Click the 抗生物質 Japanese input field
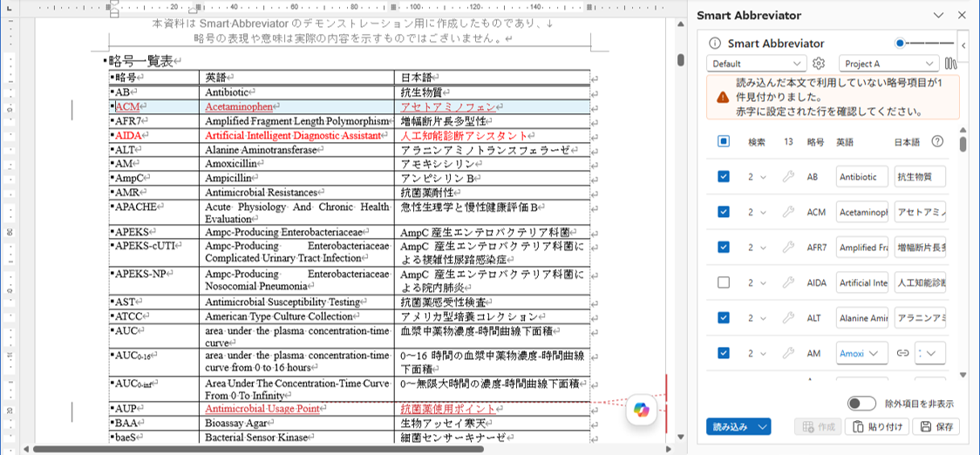Image resolution: width=980 pixels, height=455 pixels. [920, 177]
